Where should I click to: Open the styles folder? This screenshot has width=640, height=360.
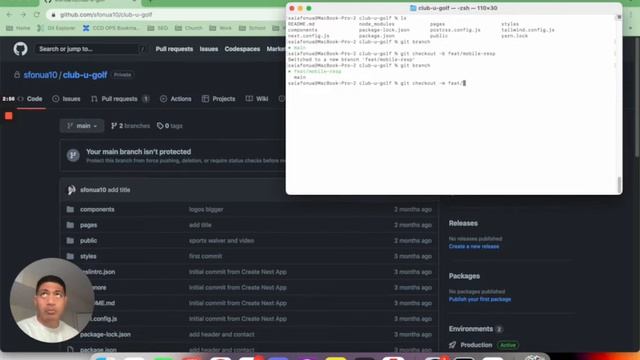(88, 256)
